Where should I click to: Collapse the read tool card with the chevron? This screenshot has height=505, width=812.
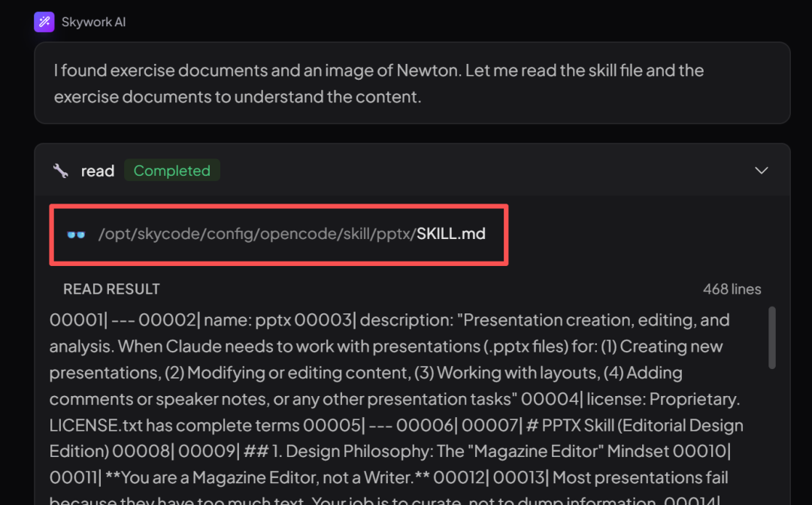point(761,171)
